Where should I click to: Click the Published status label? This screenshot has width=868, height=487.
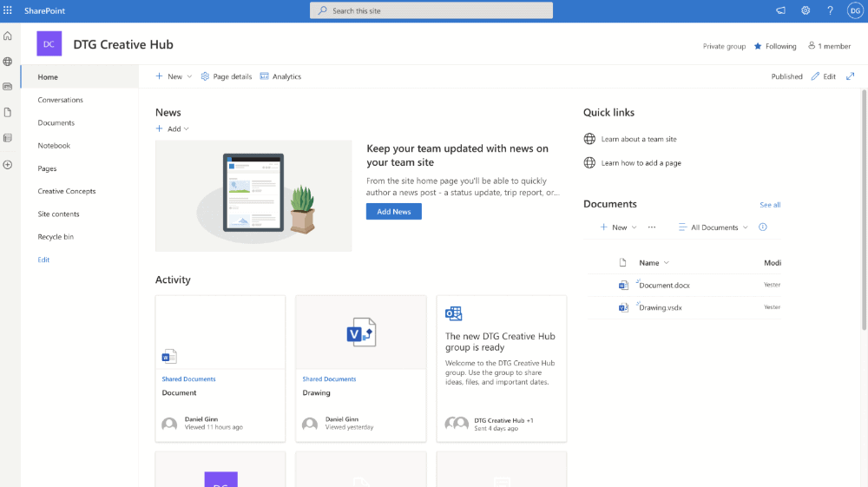pyautogui.click(x=786, y=76)
